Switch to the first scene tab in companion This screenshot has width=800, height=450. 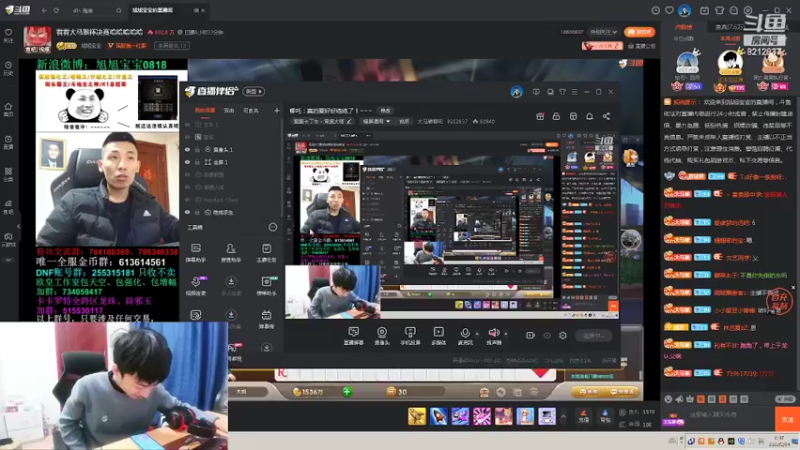[205, 110]
